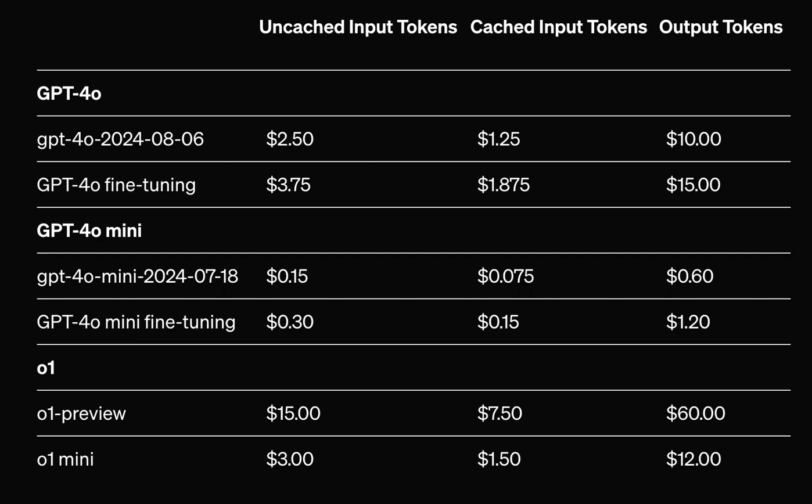Select the o1 section heading
Viewport: 812px width, 504px height.
(x=46, y=368)
